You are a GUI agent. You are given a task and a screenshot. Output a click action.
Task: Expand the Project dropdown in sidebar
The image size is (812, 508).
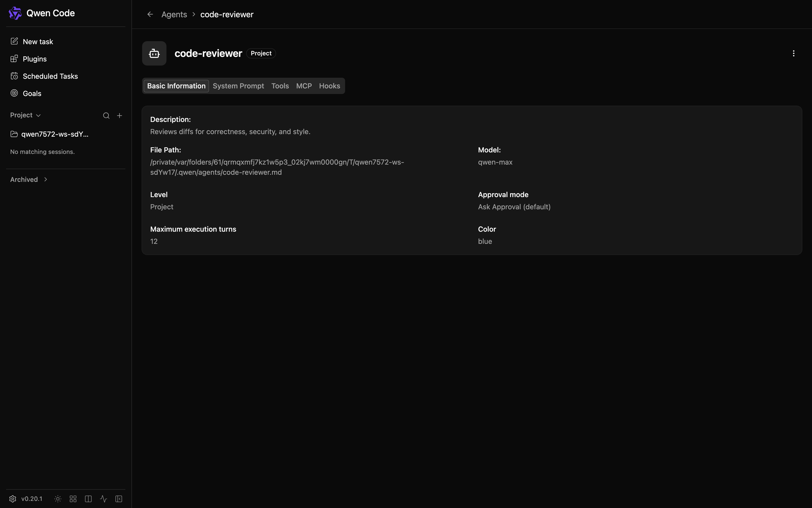25,115
